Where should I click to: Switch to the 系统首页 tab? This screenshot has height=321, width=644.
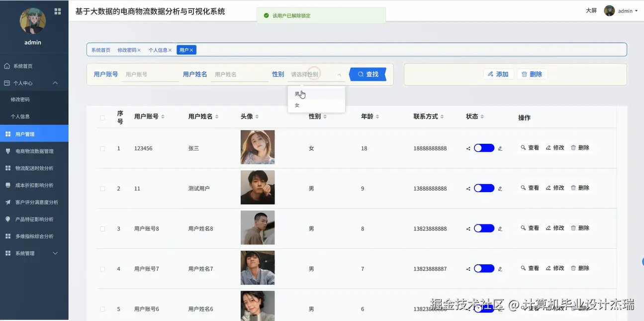click(x=101, y=50)
